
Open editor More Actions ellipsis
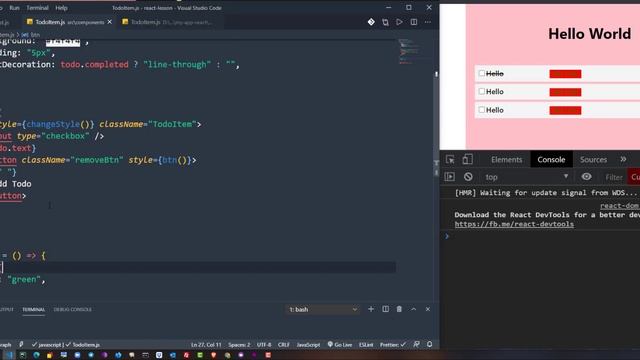[428, 22]
